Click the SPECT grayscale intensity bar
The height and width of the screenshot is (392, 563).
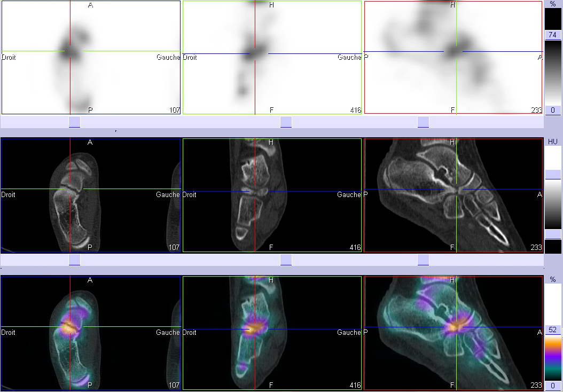click(553, 73)
